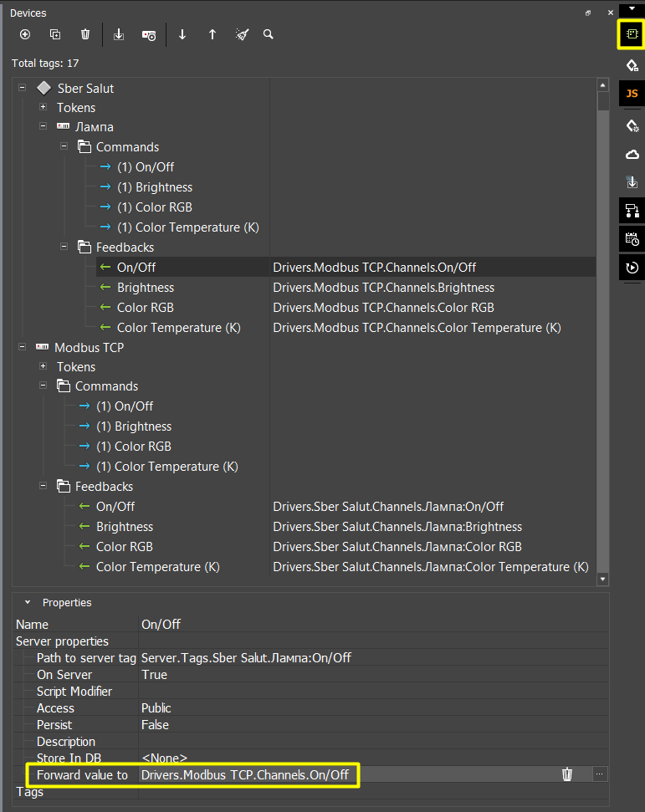Clear Forward value with trash icon
The height and width of the screenshot is (812, 645).
point(567,774)
